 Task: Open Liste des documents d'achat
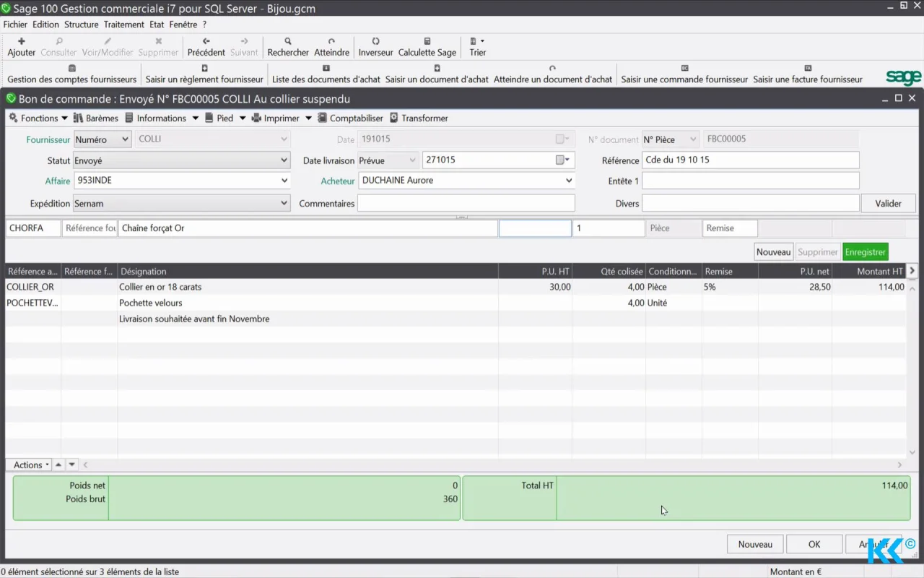coord(326,74)
